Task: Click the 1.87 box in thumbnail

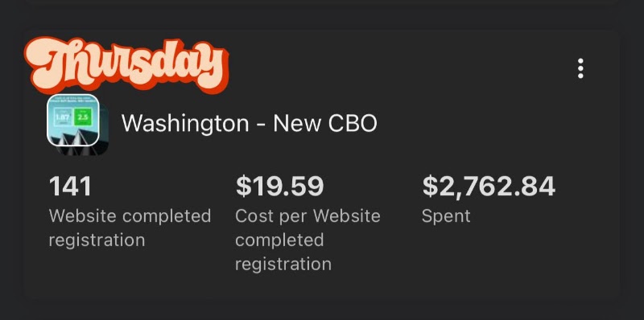Action: (x=64, y=117)
